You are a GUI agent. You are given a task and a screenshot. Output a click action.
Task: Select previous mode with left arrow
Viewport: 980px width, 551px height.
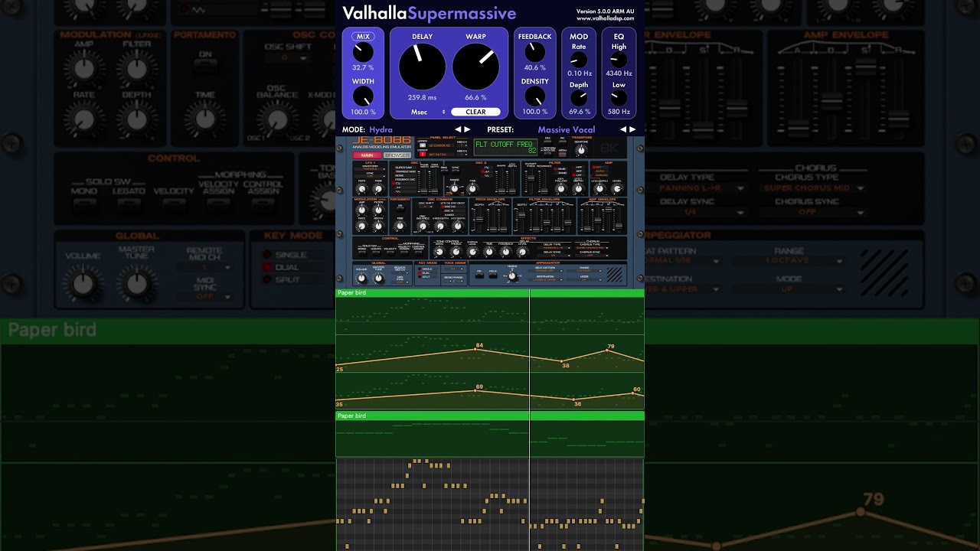tap(458, 129)
